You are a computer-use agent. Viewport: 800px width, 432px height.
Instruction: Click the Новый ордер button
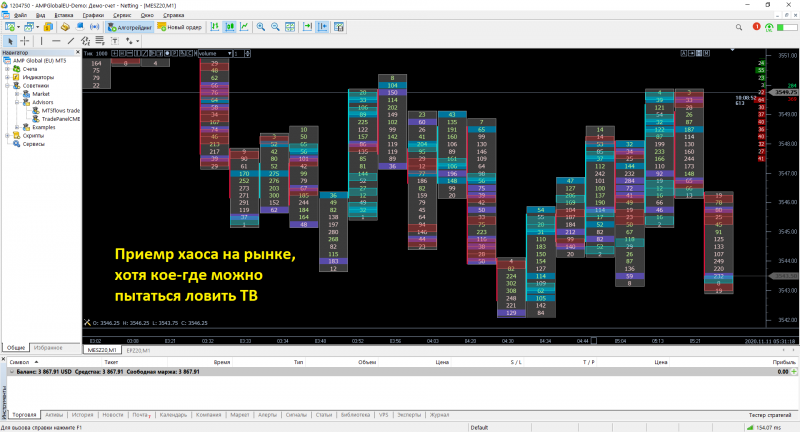click(x=180, y=27)
